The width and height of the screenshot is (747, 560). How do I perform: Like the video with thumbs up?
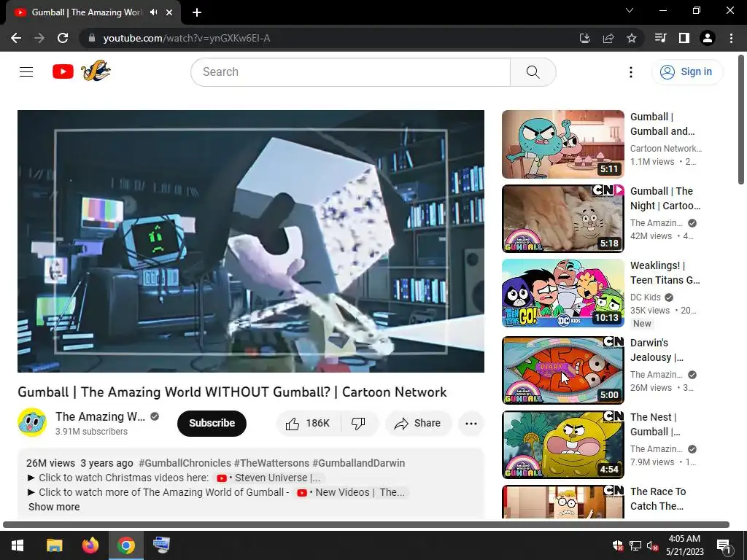[x=309, y=424]
